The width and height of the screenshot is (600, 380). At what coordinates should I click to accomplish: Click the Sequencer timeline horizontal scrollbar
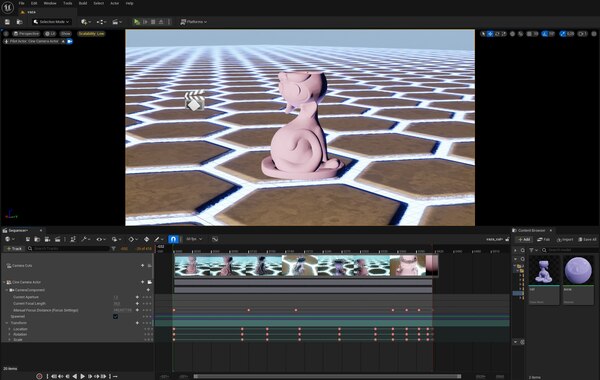click(x=328, y=376)
